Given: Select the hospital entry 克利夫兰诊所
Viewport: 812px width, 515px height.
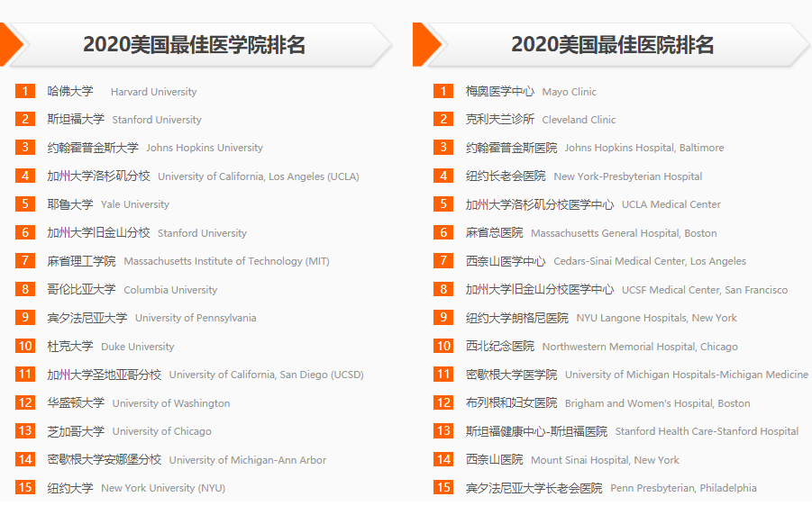Looking at the screenshot, I should click(500, 120).
